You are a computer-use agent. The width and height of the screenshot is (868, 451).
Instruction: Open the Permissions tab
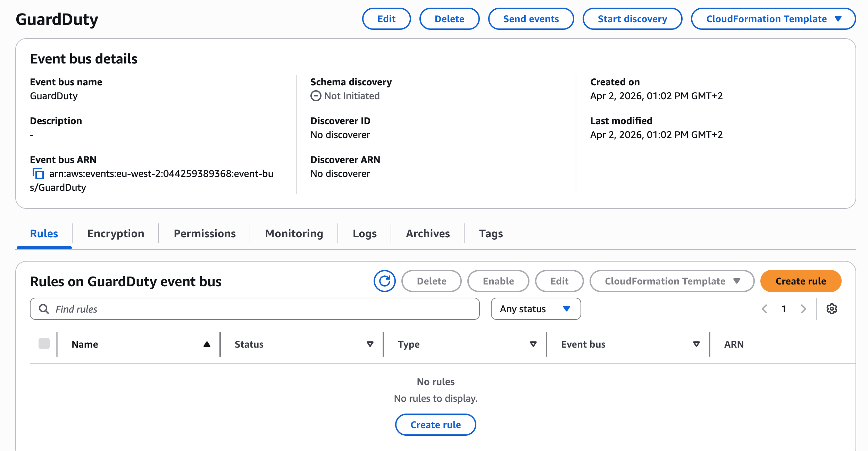[205, 233]
